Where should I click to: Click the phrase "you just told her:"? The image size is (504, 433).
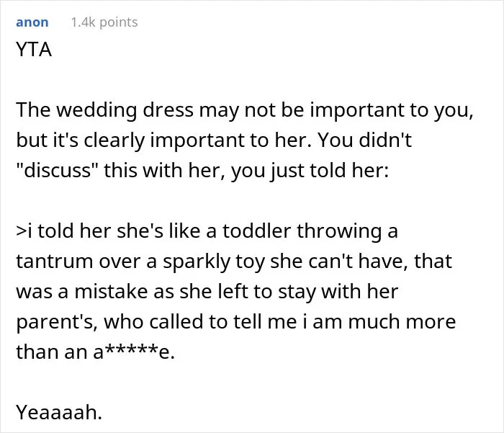310,171
